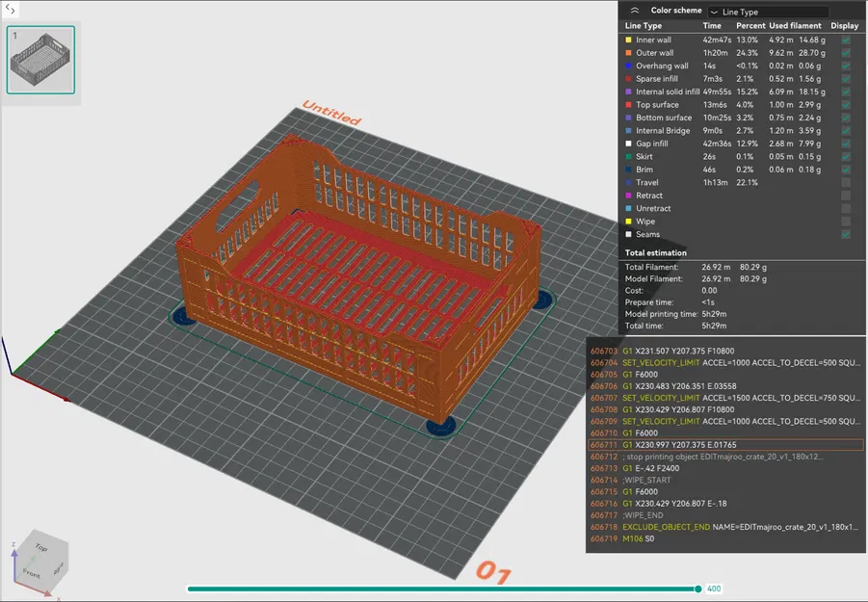This screenshot has height=602, width=868.
Task: Select the plate 1 thumbnail
Action: [x=40, y=60]
